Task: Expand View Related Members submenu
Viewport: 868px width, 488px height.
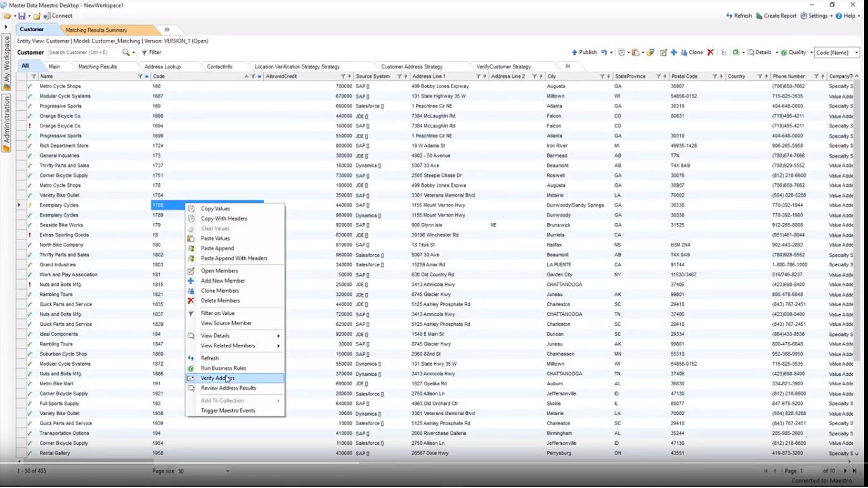Action: pos(235,346)
